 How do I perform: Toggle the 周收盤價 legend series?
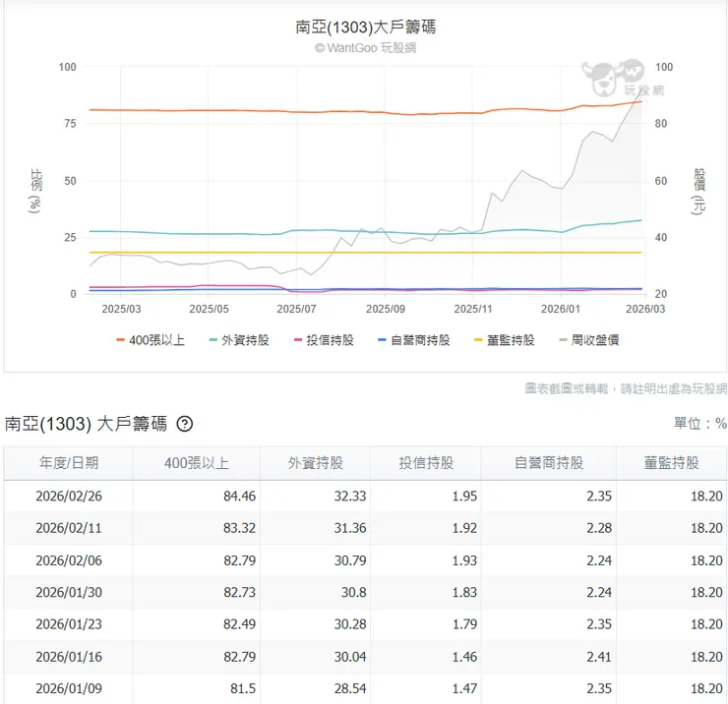point(588,340)
